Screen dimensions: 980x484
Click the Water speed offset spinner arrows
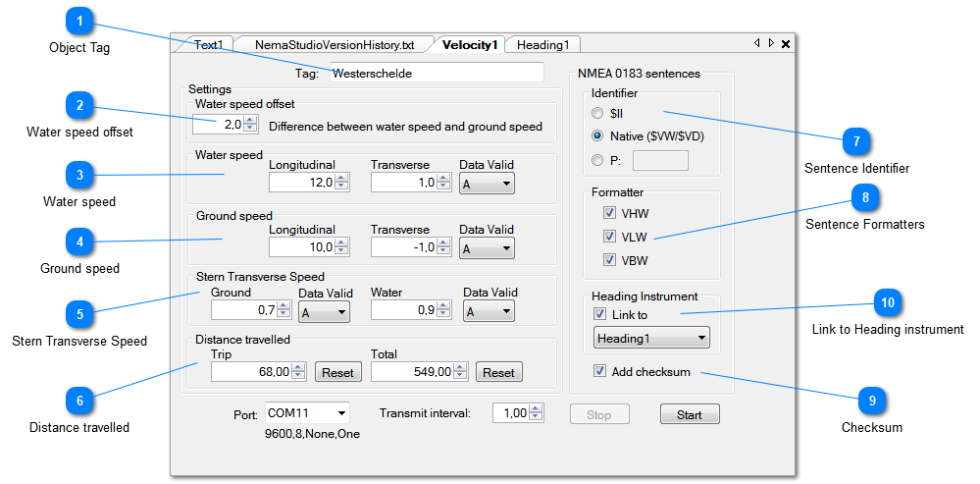pos(249,125)
